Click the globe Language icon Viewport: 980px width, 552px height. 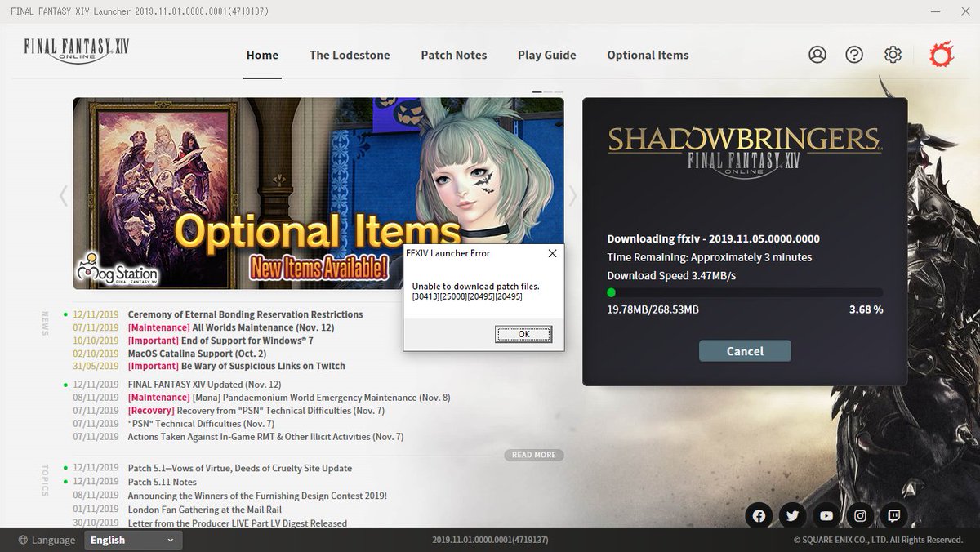tap(24, 540)
